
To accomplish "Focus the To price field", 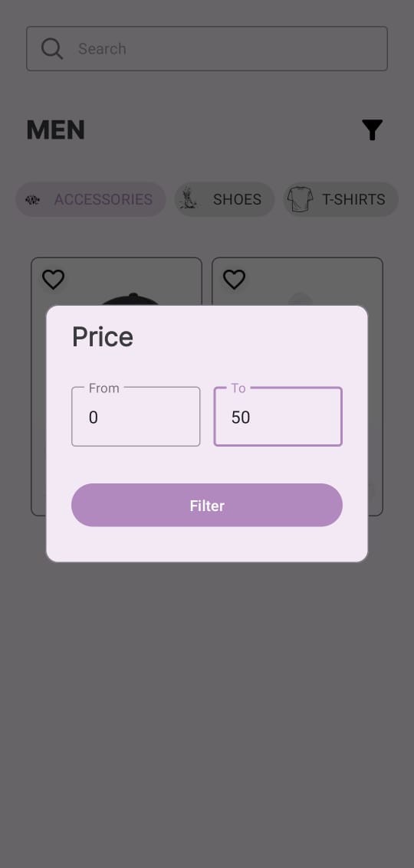I will coord(278,417).
